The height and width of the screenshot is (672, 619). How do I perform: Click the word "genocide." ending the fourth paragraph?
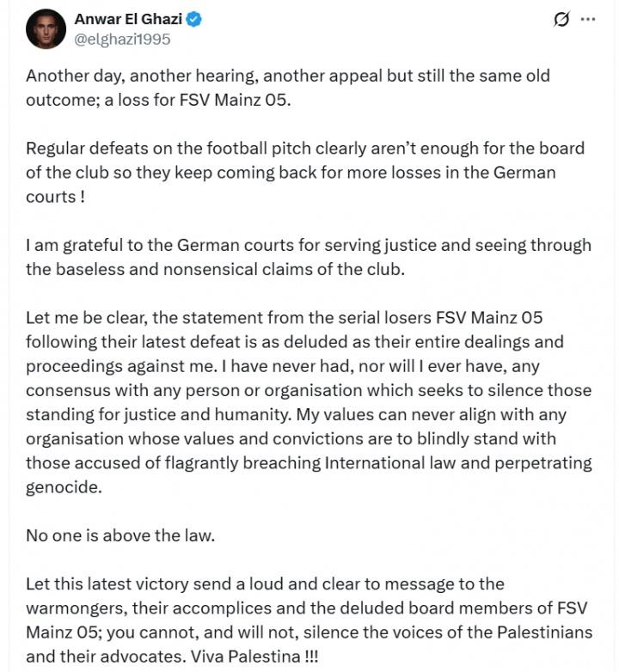tap(64, 486)
